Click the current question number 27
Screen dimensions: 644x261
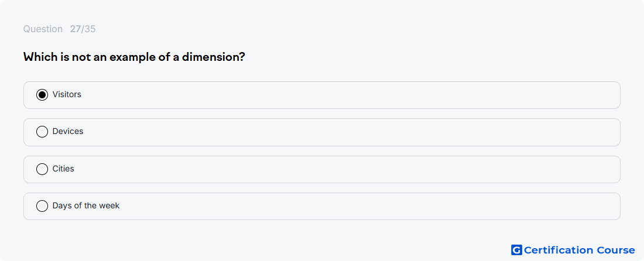coord(75,29)
